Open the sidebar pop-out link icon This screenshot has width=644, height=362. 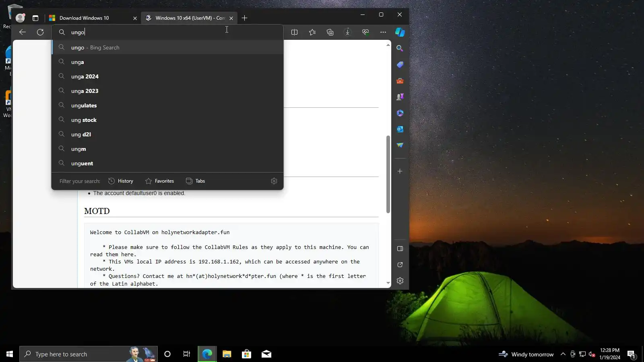tap(400, 265)
